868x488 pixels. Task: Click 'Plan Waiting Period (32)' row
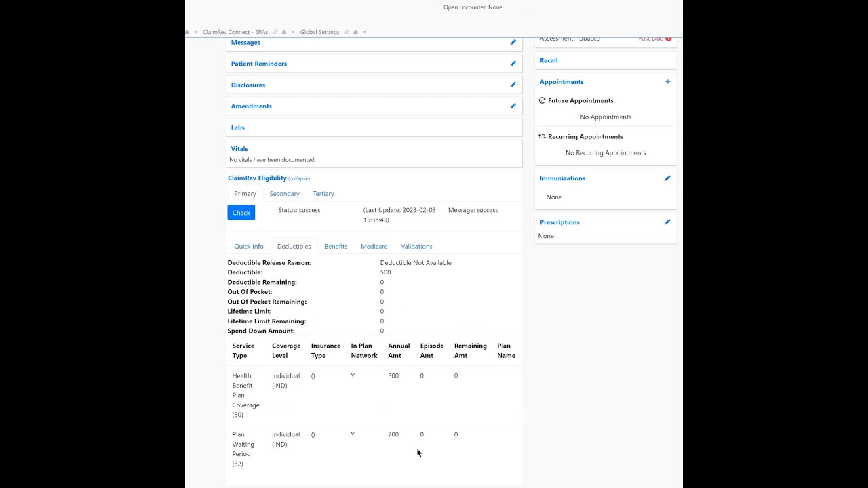click(x=374, y=449)
